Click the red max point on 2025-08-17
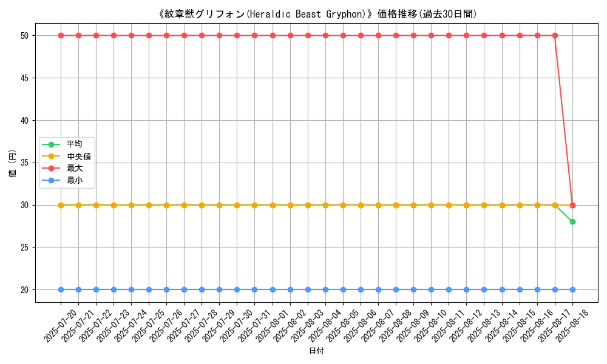Screen dimensions: 607x364 [555, 36]
